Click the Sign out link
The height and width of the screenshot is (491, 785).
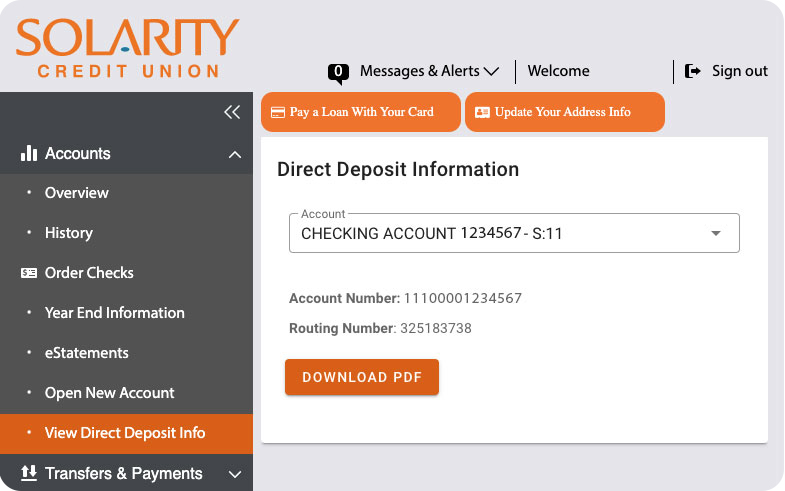tap(739, 71)
